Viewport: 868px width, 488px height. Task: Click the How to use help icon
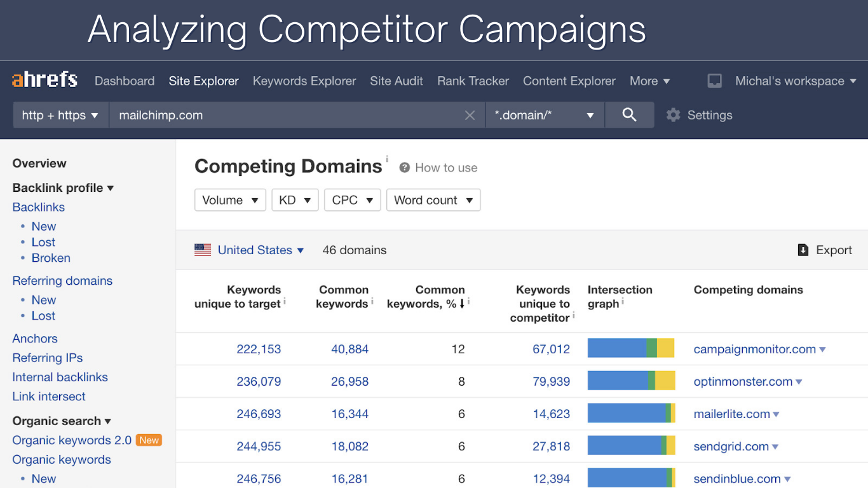click(x=404, y=168)
